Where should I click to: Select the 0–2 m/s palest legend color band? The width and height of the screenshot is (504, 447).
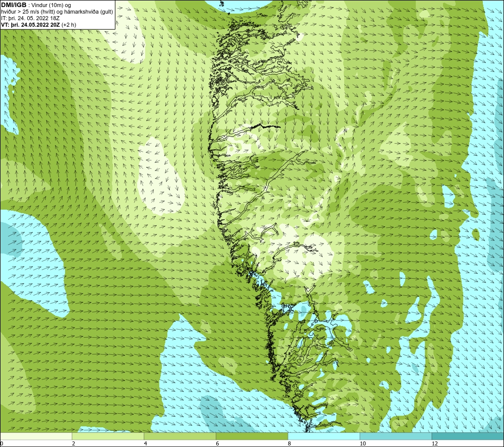tap(36, 436)
